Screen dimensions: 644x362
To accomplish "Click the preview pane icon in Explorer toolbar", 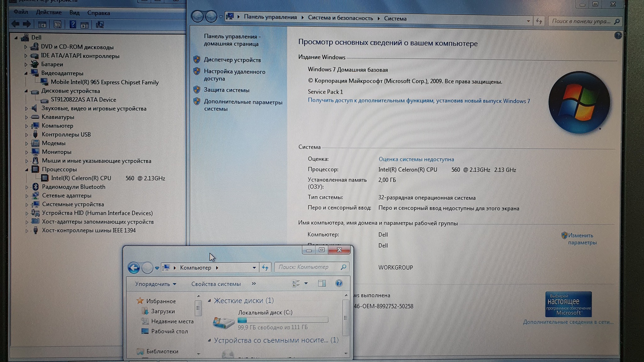I will pos(322,283).
